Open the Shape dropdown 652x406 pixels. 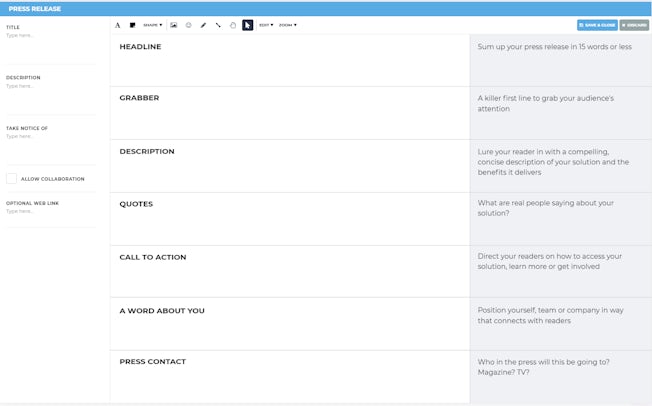coord(153,25)
